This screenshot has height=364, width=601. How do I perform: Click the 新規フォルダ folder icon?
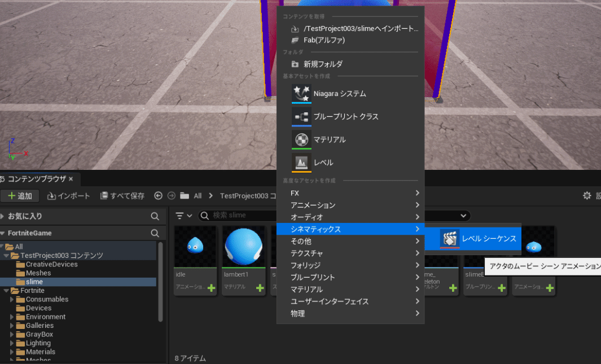click(x=295, y=64)
